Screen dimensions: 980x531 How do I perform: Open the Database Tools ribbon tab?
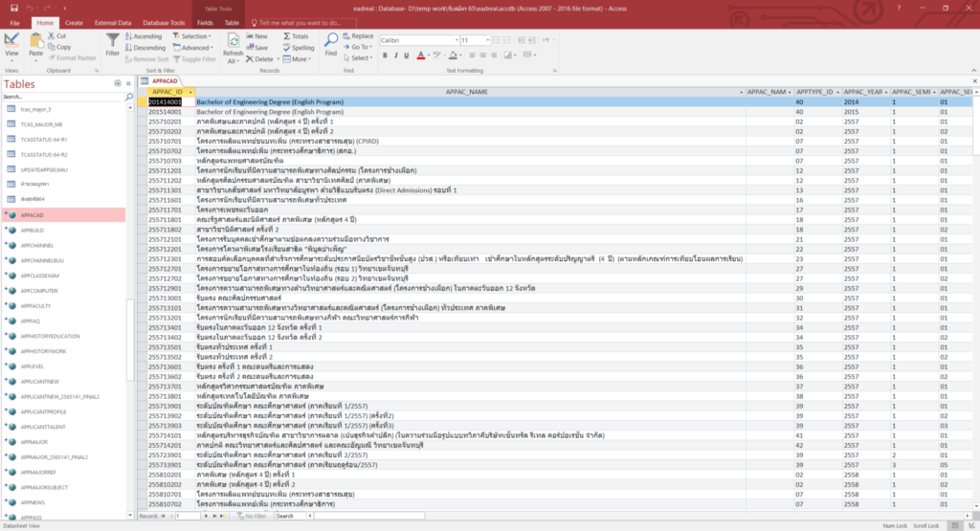(163, 21)
